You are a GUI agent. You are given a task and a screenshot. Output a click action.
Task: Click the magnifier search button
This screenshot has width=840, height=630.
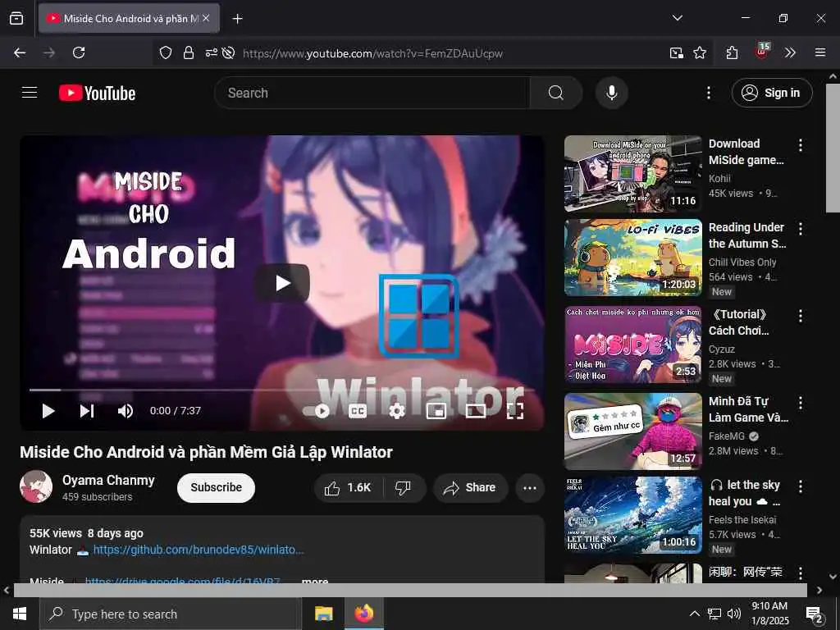(x=555, y=93)
